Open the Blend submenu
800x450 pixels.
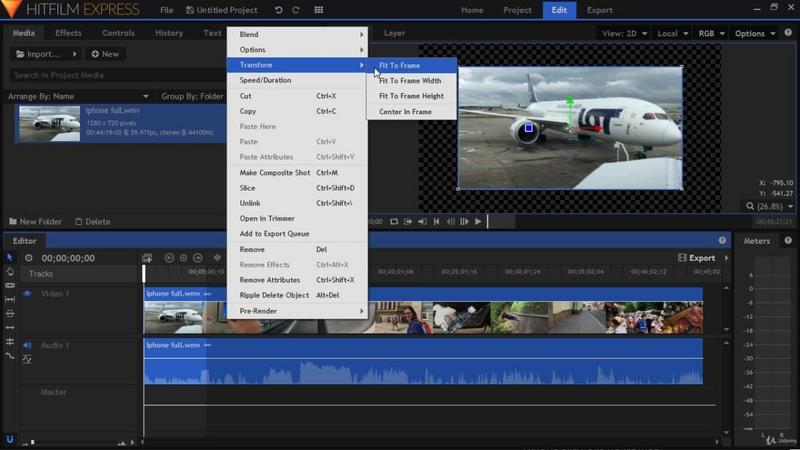click(x=297, y=34)
